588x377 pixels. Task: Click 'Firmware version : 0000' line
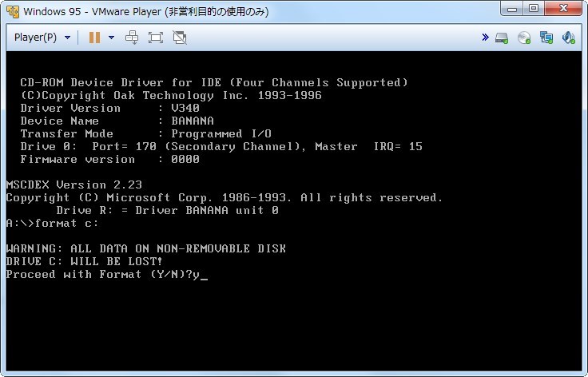pyautogui.click(x=110, y=159)
